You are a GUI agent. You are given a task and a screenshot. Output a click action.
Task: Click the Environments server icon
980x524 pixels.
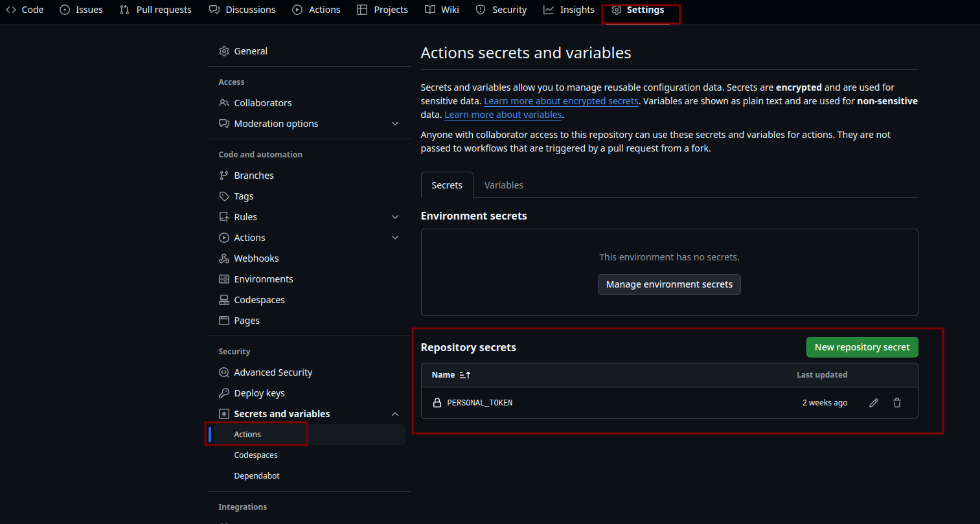click(224, 279)
